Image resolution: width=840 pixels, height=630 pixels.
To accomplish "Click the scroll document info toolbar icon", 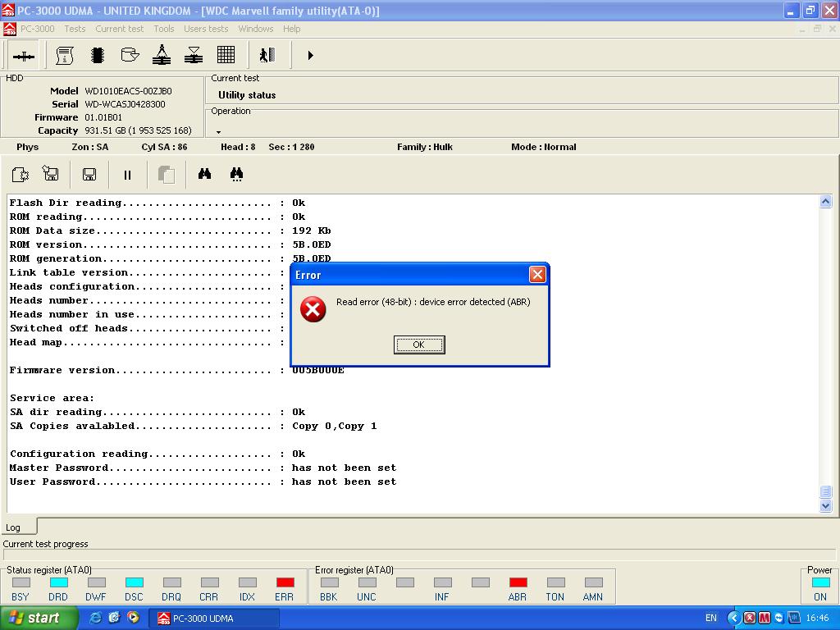I will pos(64,55).
